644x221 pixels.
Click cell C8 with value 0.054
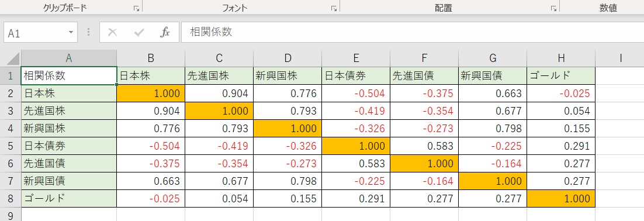[219, 199]
